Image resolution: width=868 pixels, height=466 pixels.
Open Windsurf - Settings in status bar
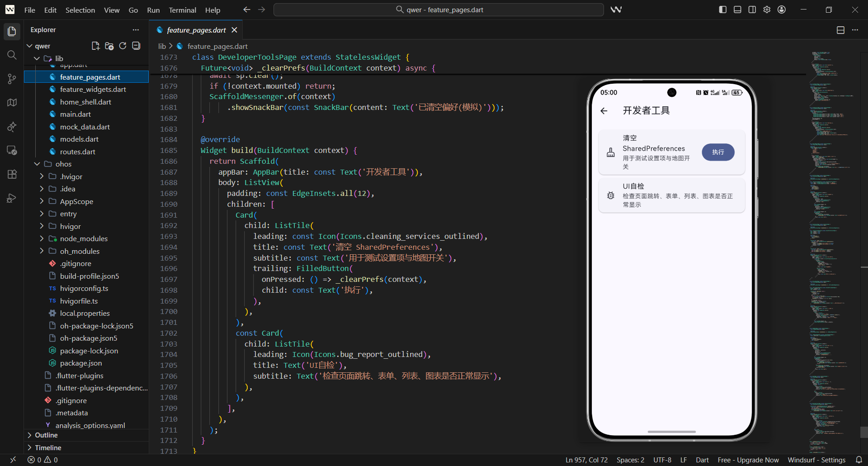click(x=816, y=460)
